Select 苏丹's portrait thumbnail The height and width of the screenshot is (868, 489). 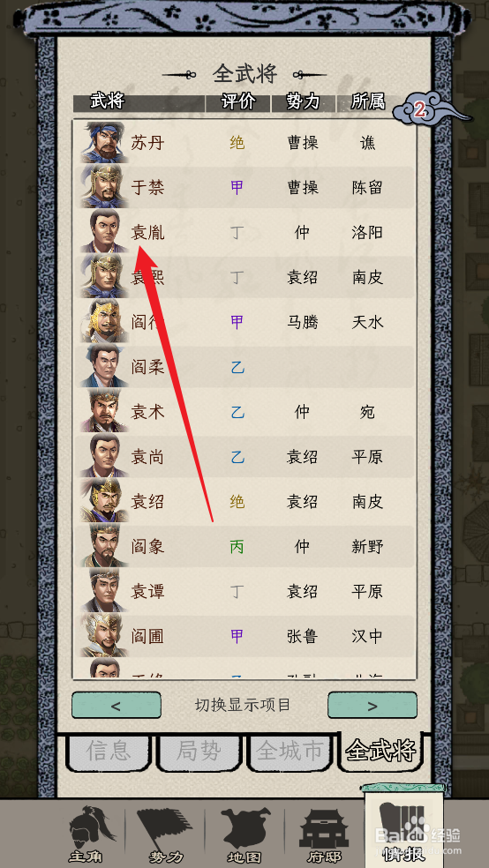[105, 143]
